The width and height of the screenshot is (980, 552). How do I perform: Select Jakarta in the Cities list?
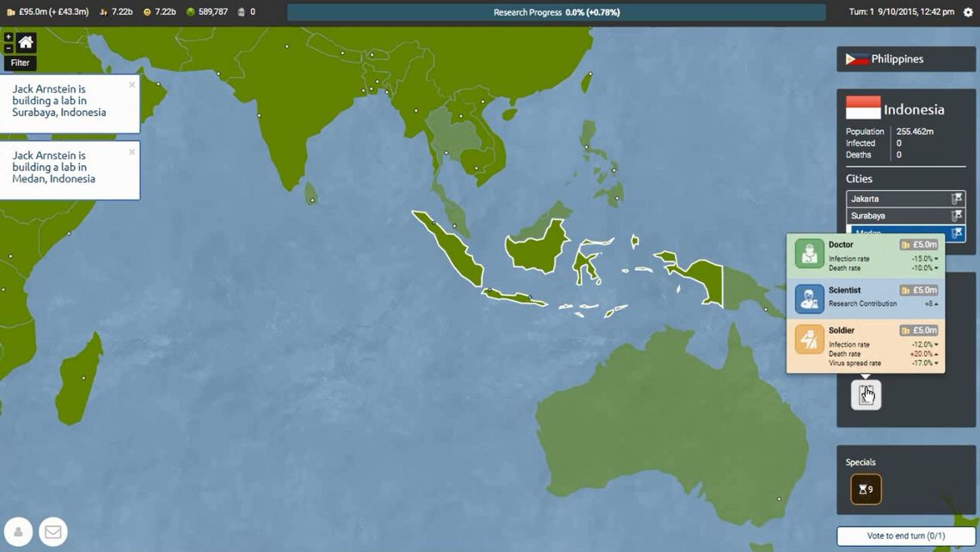click(x=894, y=199)
